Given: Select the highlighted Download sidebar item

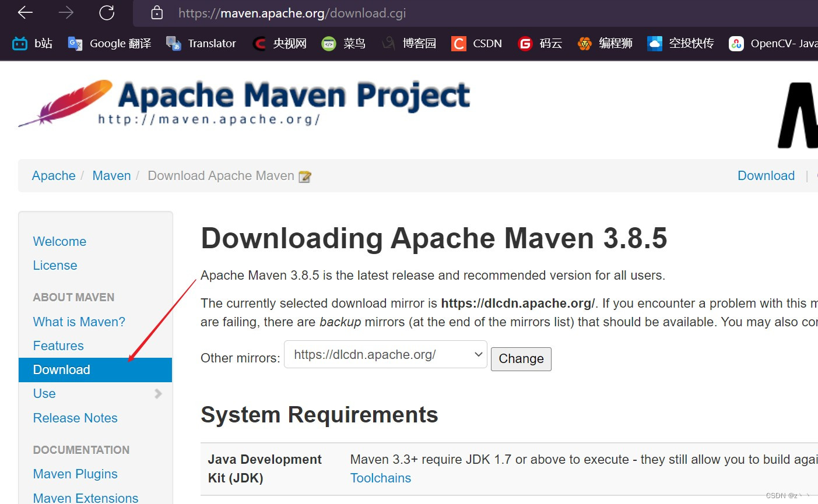Looking at the screenshot, I should 95,370.
